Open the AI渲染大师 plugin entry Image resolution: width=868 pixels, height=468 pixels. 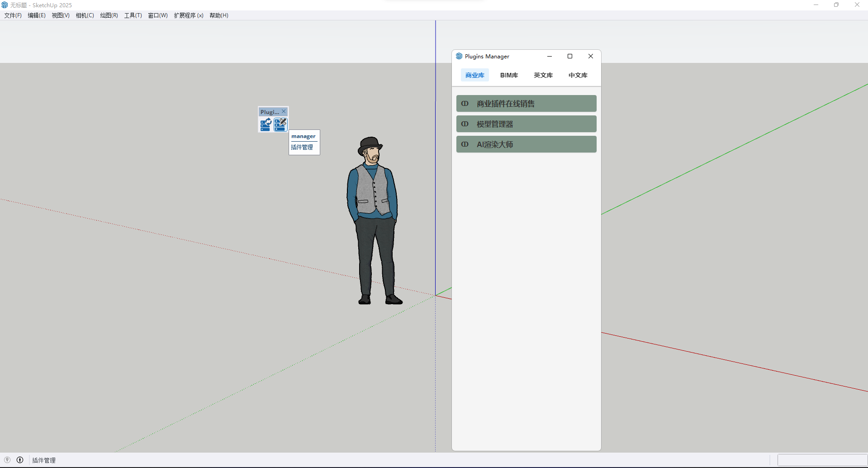point(526,144)
